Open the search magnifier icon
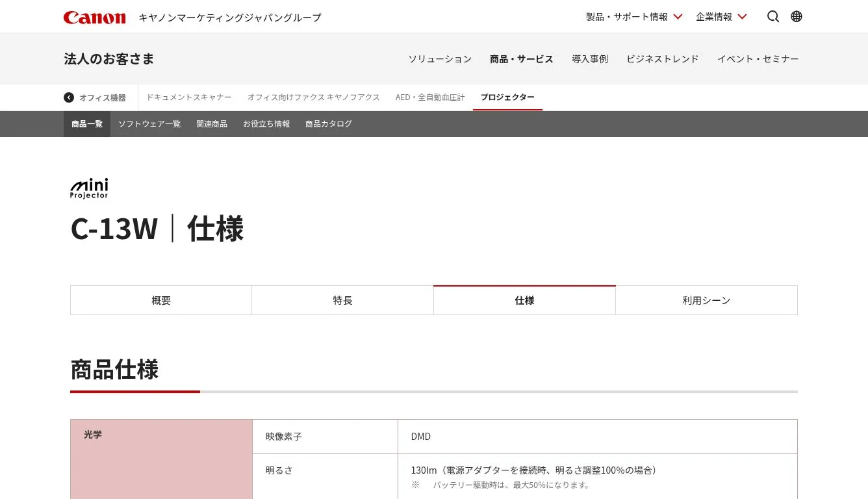The width and height of the screenshot is (868, 499). 773,16
